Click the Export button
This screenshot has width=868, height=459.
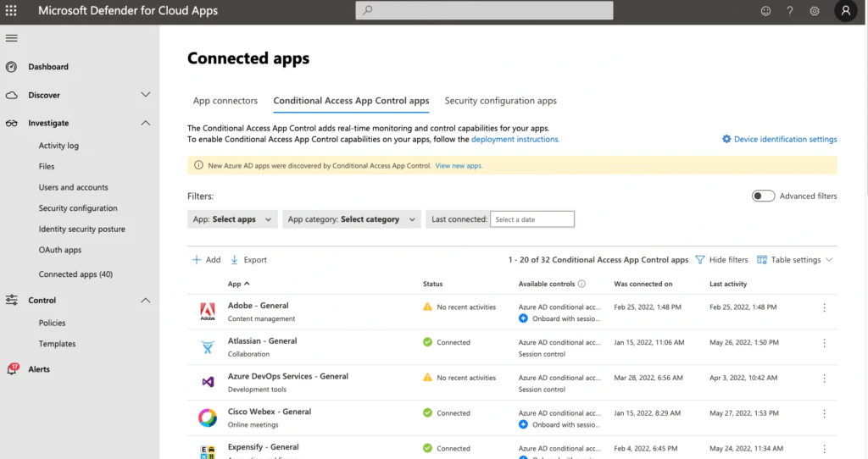coord(248,259)
